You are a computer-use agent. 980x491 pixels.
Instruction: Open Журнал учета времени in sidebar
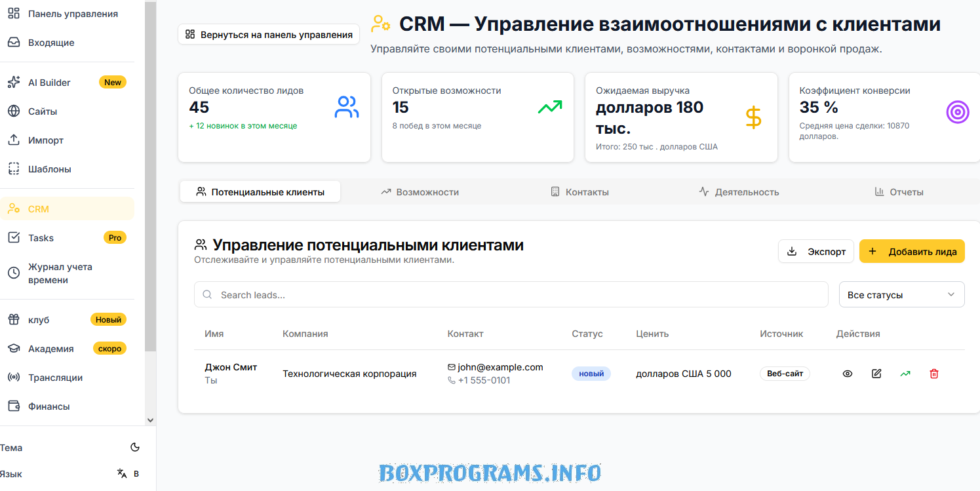(60, 273)
